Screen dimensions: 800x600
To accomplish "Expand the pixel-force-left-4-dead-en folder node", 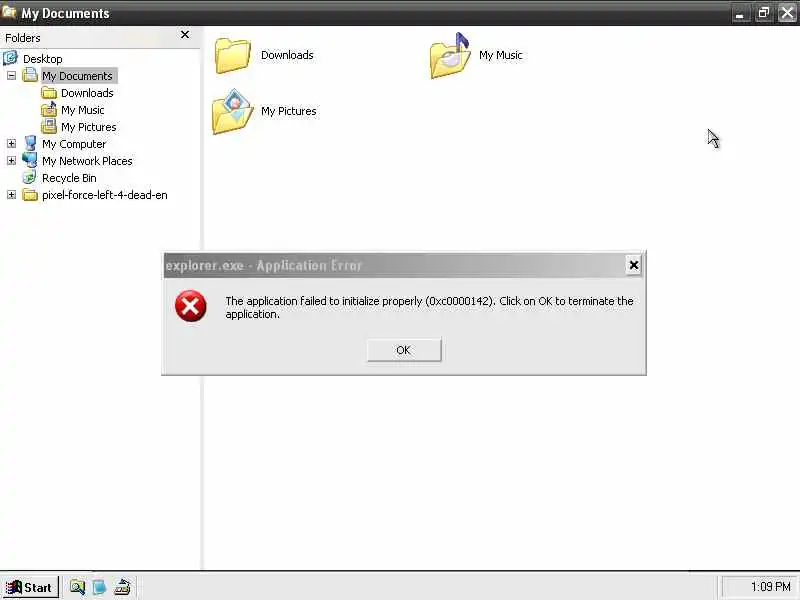I will (11, 195).
